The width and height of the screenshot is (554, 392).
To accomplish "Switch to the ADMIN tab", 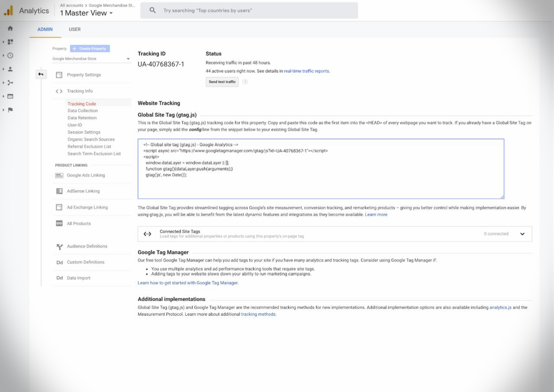I will 45,29.
